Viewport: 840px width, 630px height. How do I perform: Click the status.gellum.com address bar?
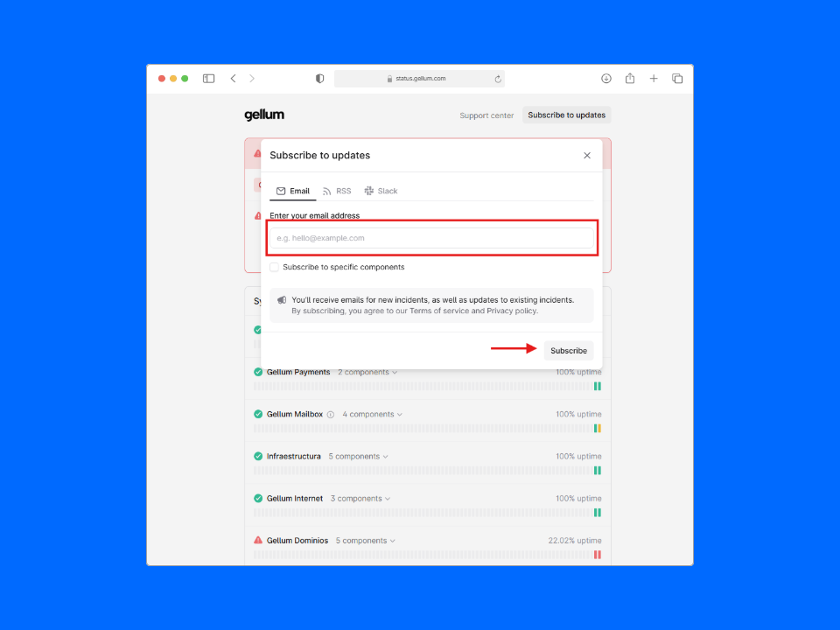(419, 79)
